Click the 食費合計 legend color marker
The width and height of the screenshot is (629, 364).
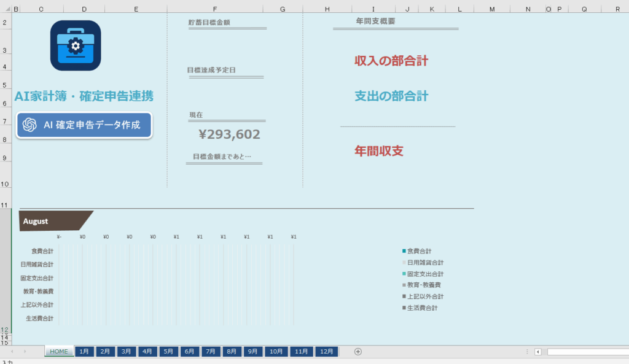coord(404,251)
